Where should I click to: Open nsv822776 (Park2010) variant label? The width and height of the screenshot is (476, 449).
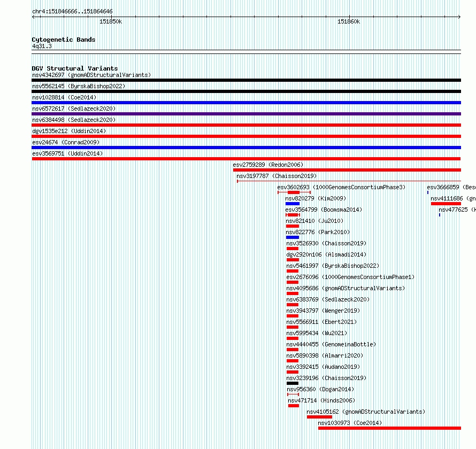318,232
